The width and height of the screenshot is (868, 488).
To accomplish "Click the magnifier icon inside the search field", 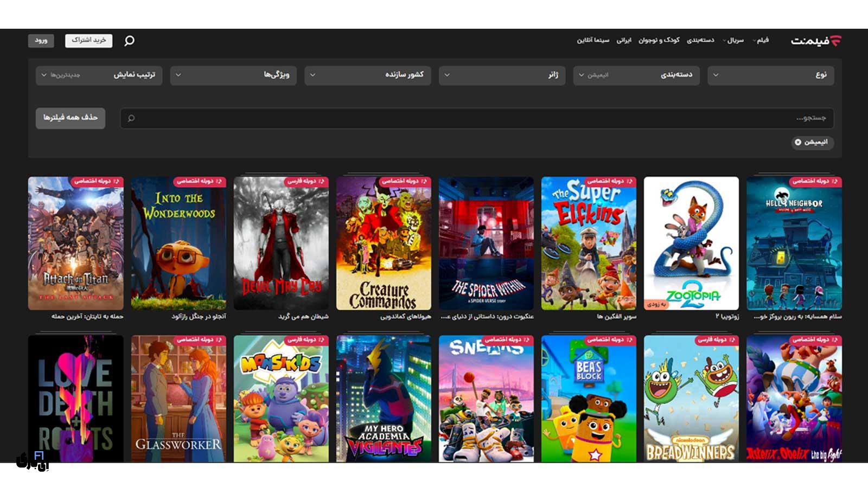I will (131, 118).
